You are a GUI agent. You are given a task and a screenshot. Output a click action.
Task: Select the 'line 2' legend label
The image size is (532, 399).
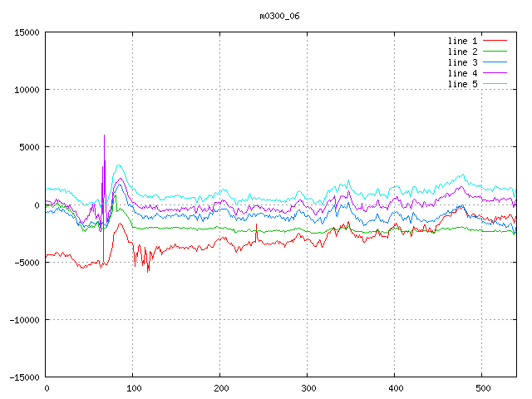pyautogui.click(x=462, y=52)
